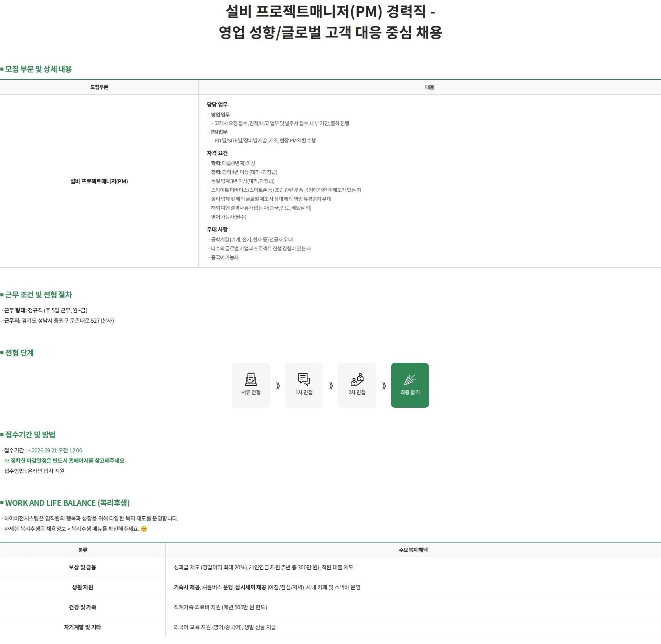Click the double chevron after 1차 면접
Screen dimensions: 661x644
pyautogui.click(x=331, y=386)
